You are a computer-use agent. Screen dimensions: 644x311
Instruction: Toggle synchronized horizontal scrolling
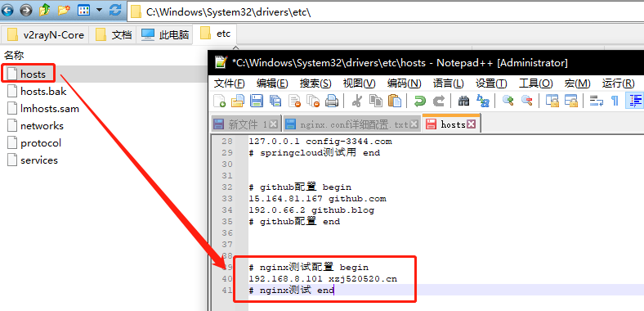pyautogui.click(x=571, y=101)
